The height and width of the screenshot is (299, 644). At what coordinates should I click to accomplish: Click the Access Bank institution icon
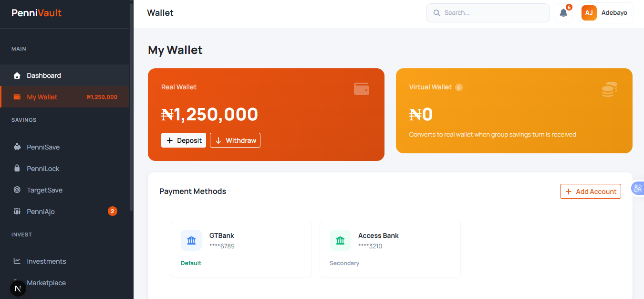click(x=340, y=240)
